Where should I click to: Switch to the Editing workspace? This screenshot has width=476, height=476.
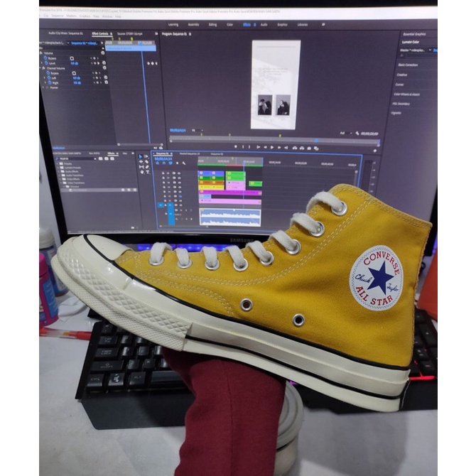pyautogui.click(x=212, y=25)
